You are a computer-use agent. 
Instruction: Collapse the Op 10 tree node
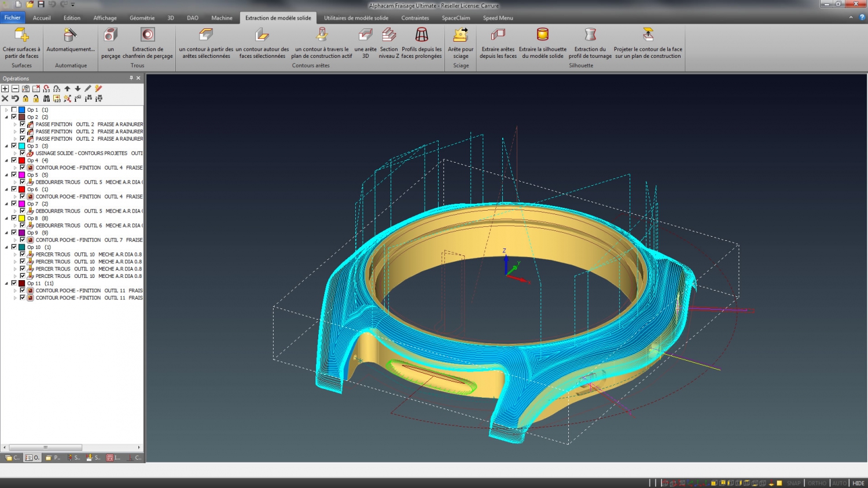point(7,247)
